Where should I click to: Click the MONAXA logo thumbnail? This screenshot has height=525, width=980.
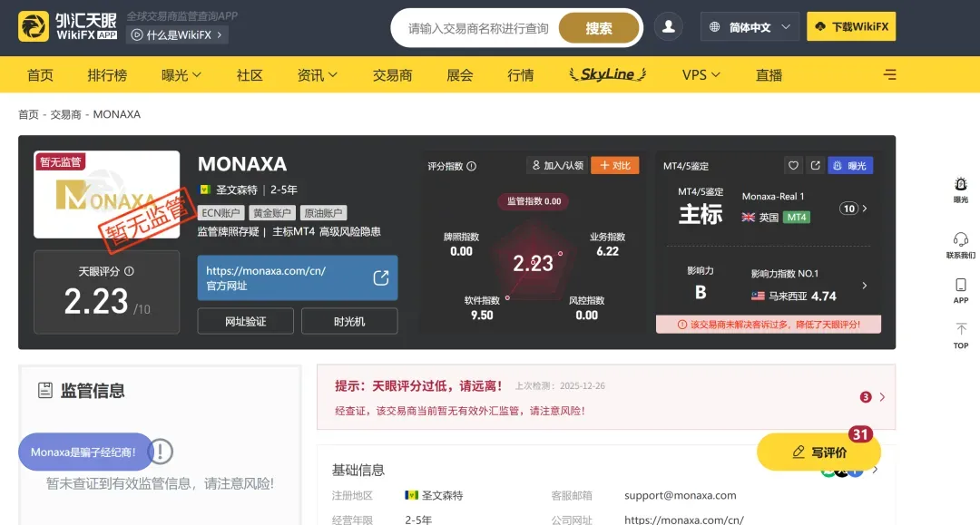(107, 194)
